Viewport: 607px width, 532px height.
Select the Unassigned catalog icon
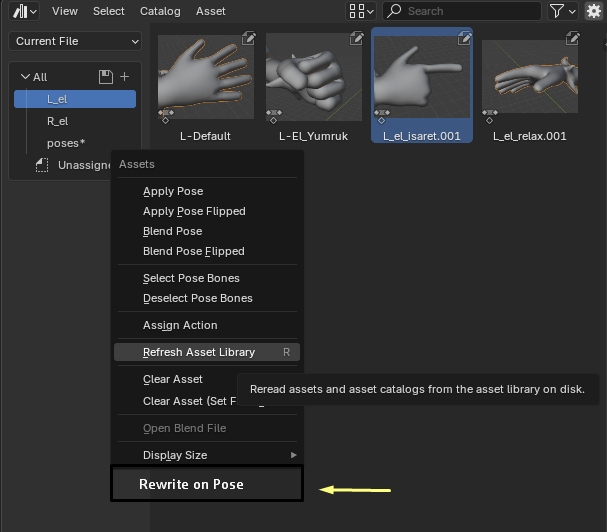coord(42,165)
